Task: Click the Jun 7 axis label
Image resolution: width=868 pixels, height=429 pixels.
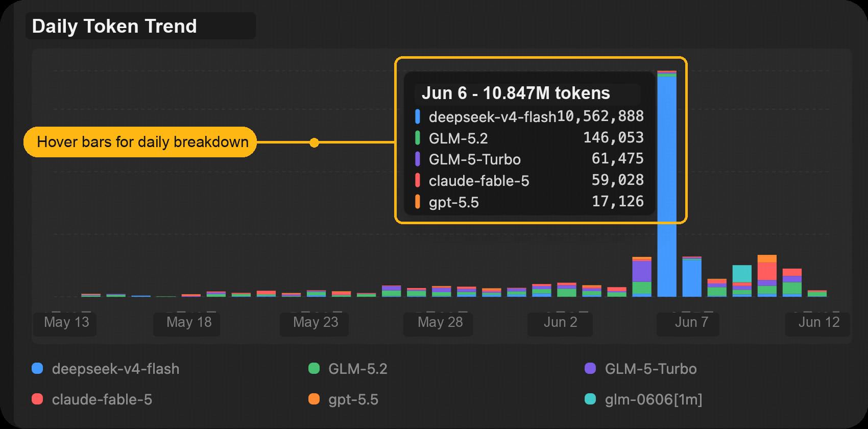Action: tap(691, 322)
